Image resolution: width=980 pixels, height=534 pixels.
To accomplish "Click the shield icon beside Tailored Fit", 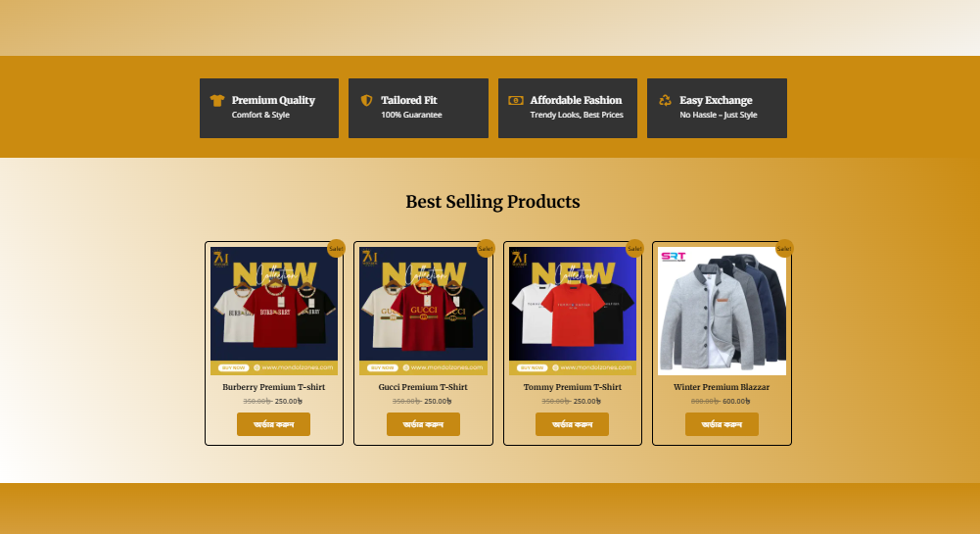I will point(367,100).
